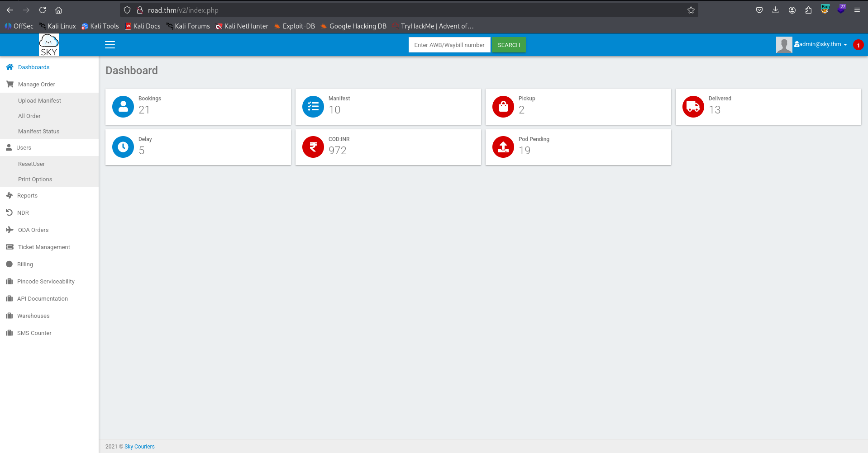Screen dimensions: 868x453
Task: Bookmark page with the star icon
Action: click(x=691, y=10)
